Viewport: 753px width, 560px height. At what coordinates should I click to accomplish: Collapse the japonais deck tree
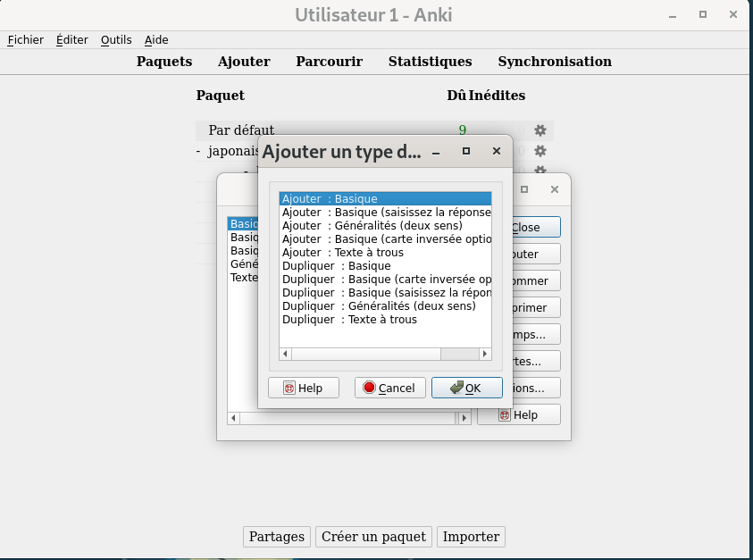tap(197, 151)
